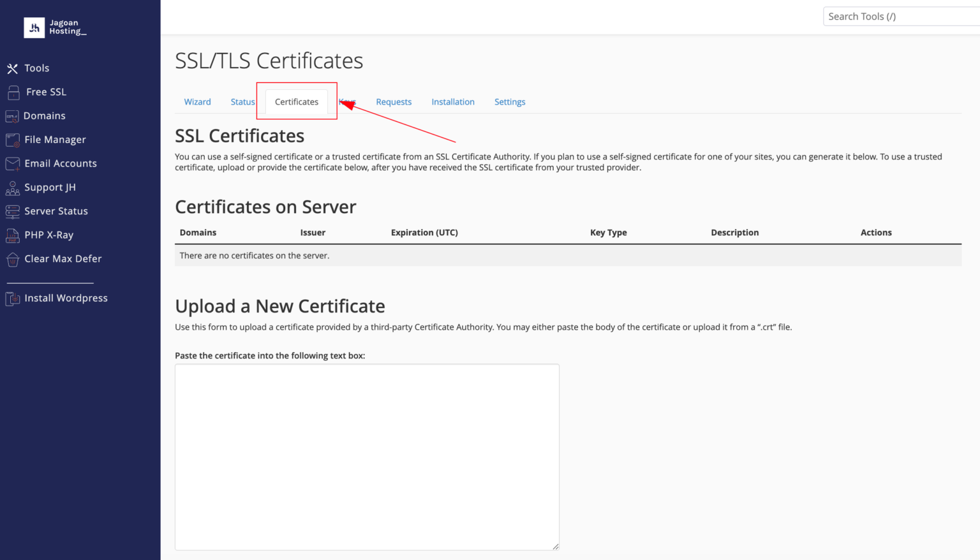The height and width of the screenshot is (560, 980).
Task: Click "There are no certificates on the server."
Action: [255, 256]
